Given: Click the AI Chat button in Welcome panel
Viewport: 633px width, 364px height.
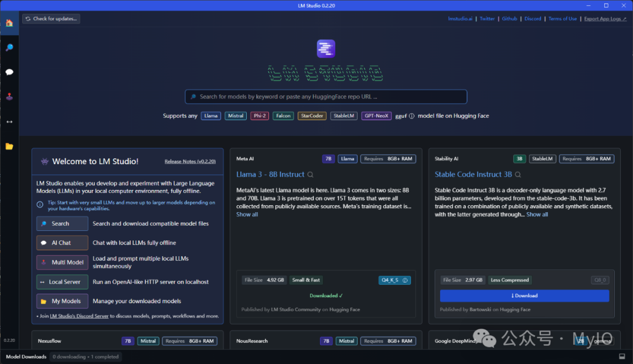Looking at the screenshot, I should coord(62,243).
